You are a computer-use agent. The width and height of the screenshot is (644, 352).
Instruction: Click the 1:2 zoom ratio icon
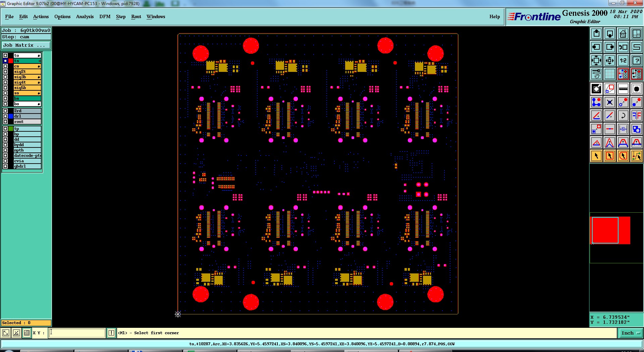623,60
